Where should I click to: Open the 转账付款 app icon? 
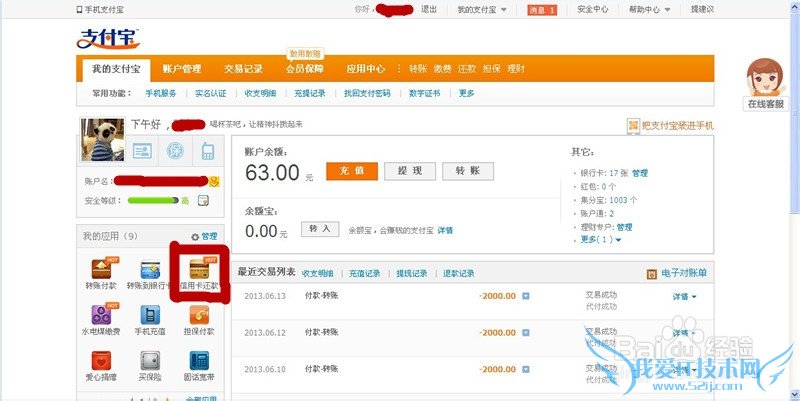[102, 270]
